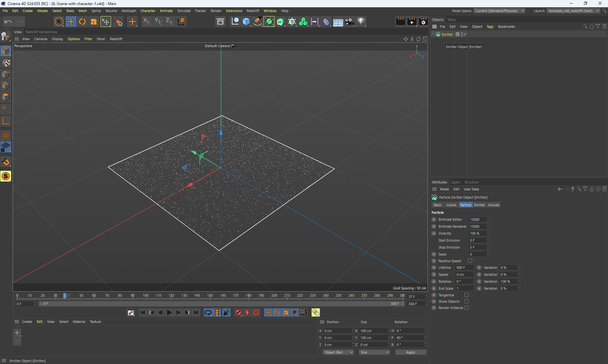Viewport: 608px width, 364px height.
Task: Enable the Tangential checkbox
Action: [x=466, y=295]
